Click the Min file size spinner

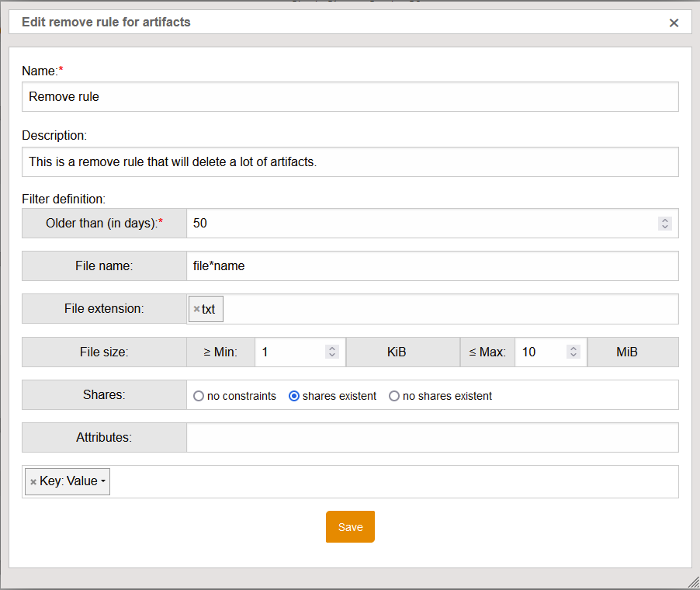(x=332, y=352)
